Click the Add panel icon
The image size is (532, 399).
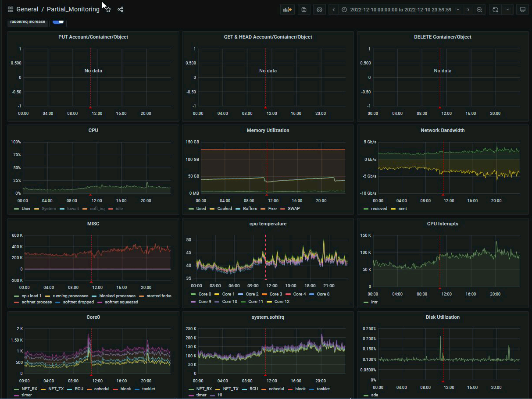coord(287,10)
